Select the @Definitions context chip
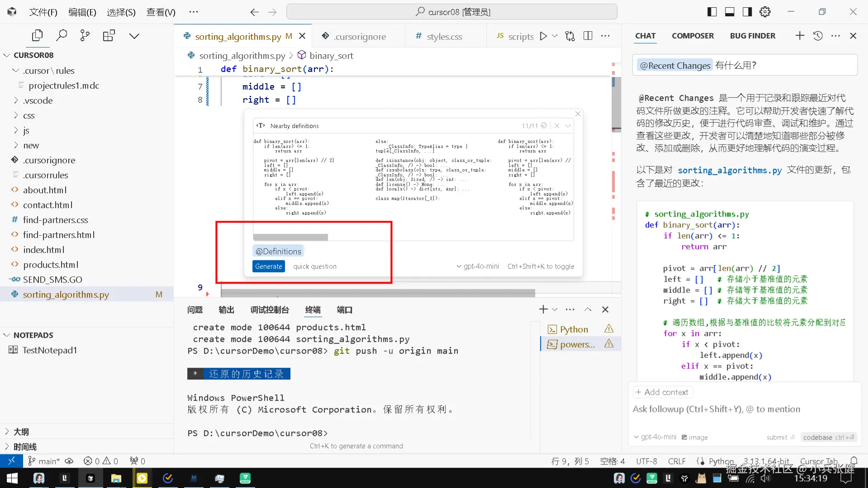The image size is (868, 488). click(x=278, y=251)
